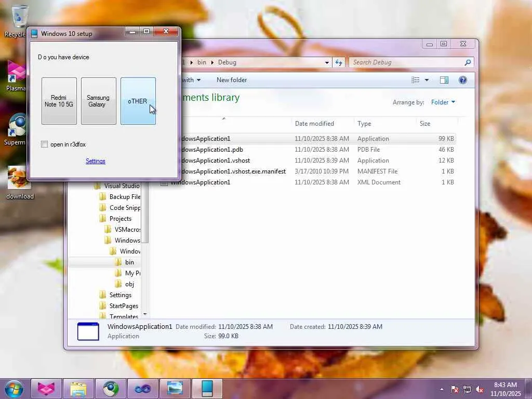Screen dimensions: 532x399
Task: Click the Debug segment in the address bar
Action: coord(227,62)
